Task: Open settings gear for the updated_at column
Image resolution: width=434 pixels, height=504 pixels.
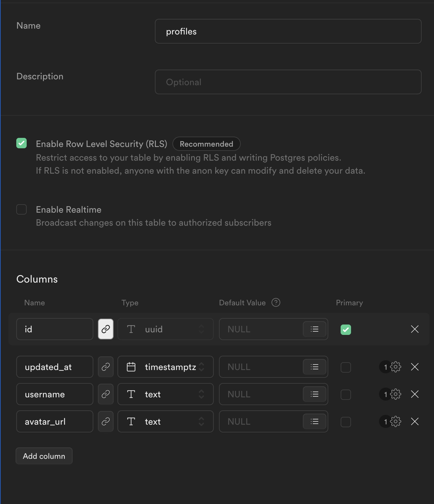Action: (x=395, y=367)
